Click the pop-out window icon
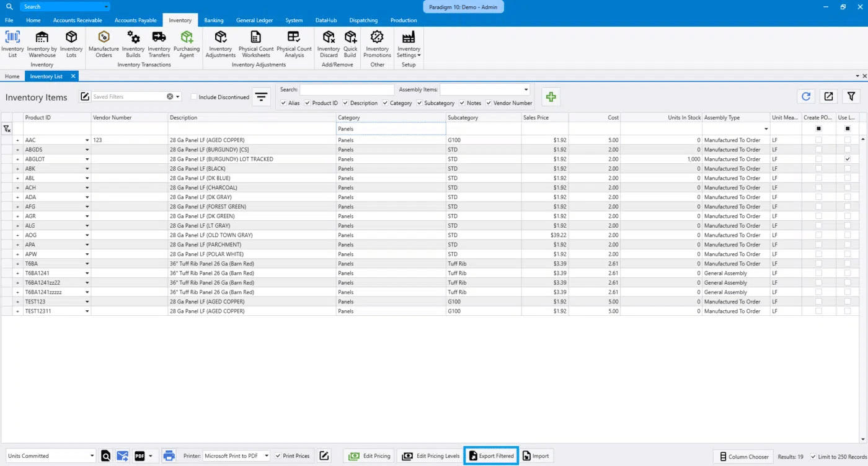Image resolution: width=868 pixels, height=466 pixels. [x=828, y=96]
